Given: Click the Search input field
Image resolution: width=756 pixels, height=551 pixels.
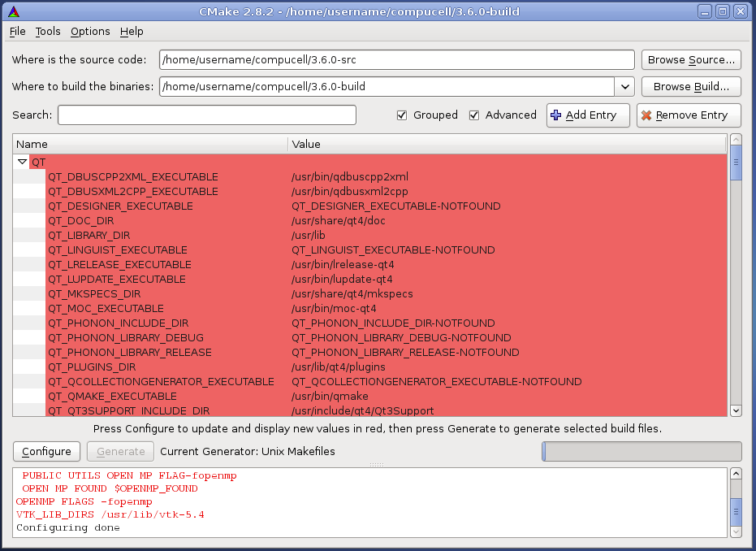Looking at the screenshot, I should (x=206, y=115).
